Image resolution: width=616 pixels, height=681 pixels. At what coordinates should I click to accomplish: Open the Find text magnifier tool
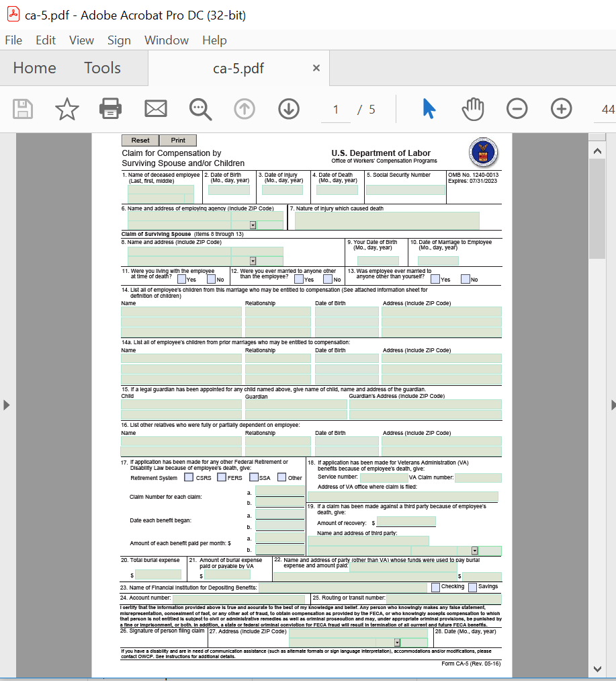pos(200,108)
